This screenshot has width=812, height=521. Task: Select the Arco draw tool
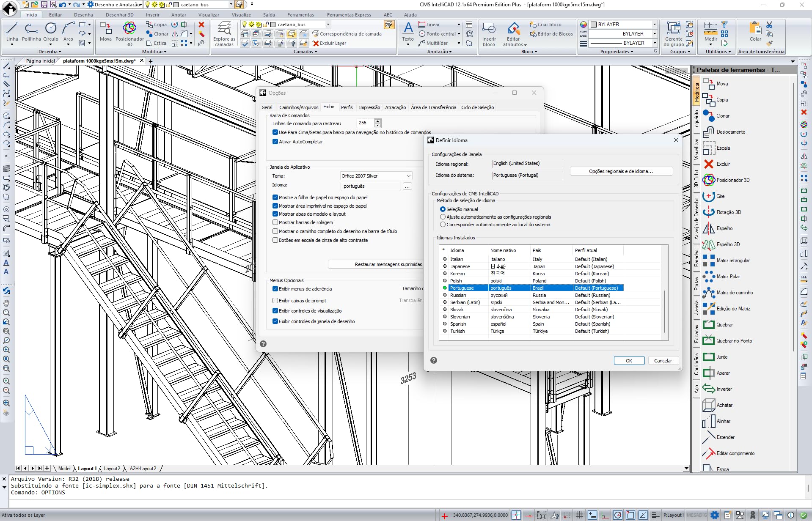68,33
